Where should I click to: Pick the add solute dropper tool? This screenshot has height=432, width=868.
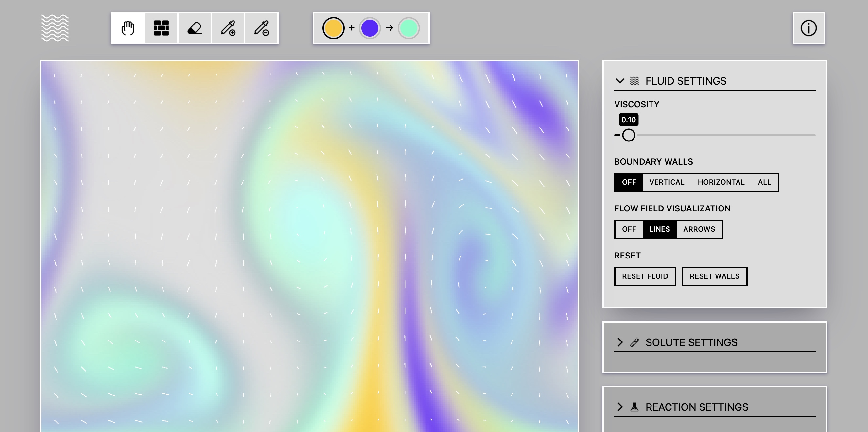tap(228, 28)
